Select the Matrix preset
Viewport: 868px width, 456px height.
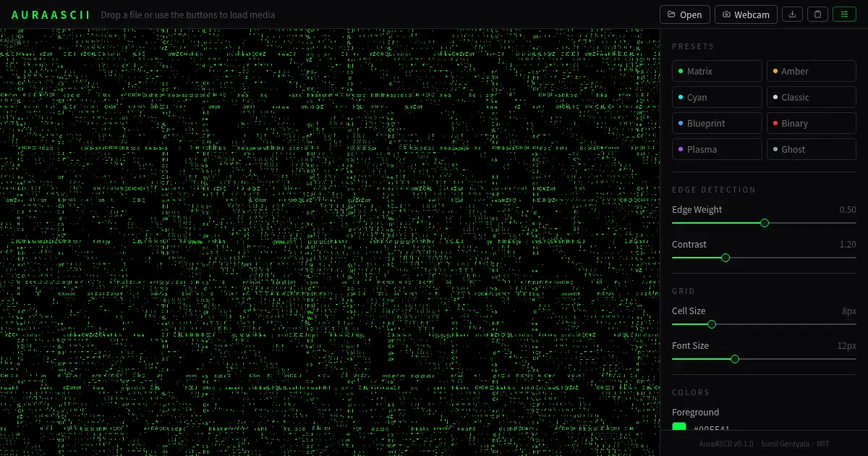(x=717, y=71)
